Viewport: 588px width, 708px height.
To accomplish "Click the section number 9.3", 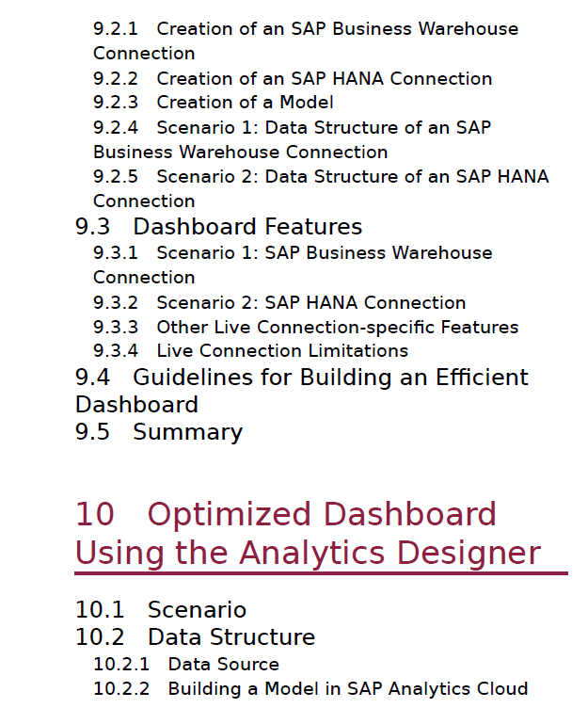I will [x=92, y=226].
